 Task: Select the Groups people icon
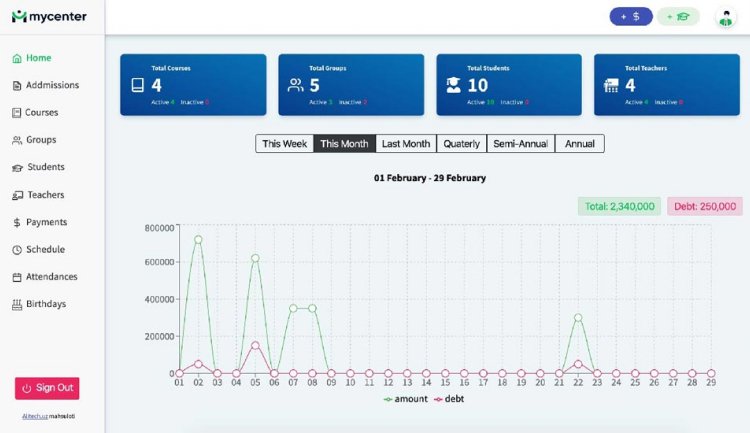click(x=17, y=140)
